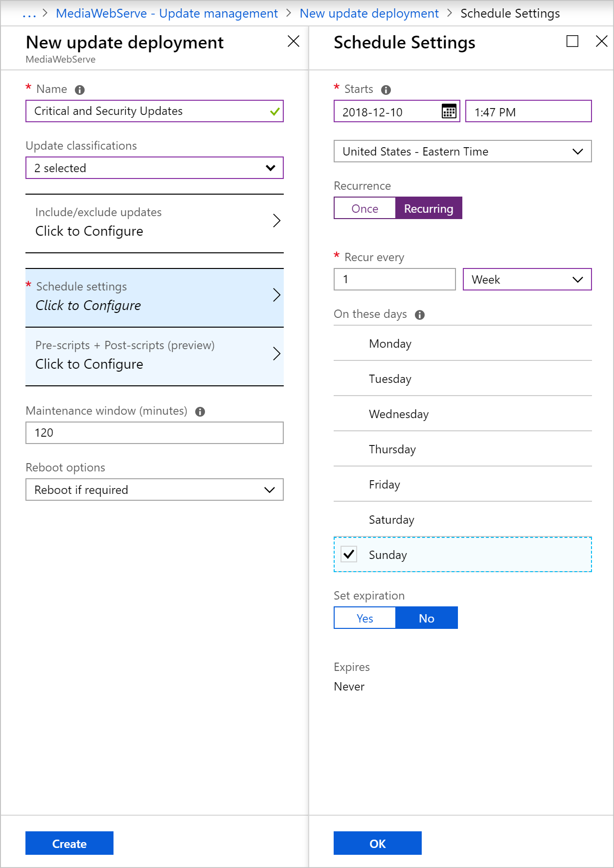Select Monday in the days list
Image resolution: width=614 pixels, height=868 pixels.
point(463,343)
